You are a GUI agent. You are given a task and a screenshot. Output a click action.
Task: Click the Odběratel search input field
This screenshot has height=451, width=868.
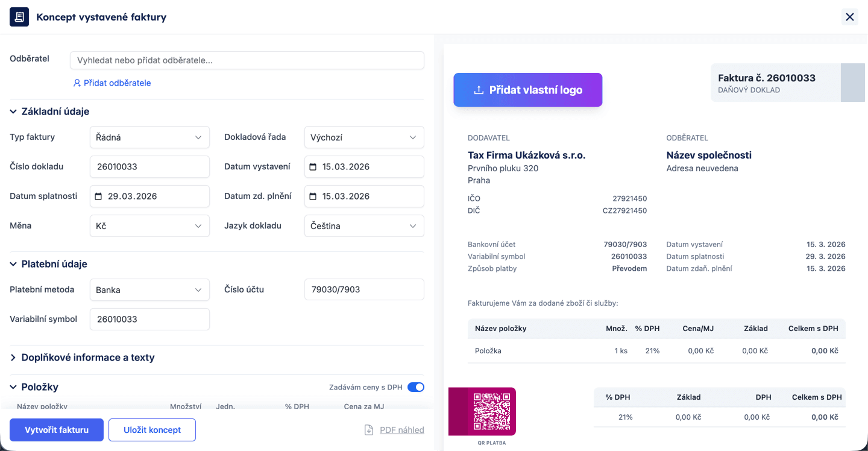[247, 60]
